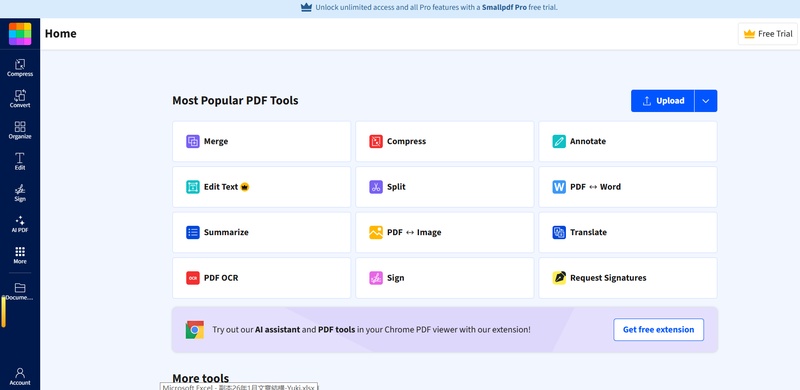Click the AI assistant text in banner
800x390 pixels.
[x=278, y=330]
